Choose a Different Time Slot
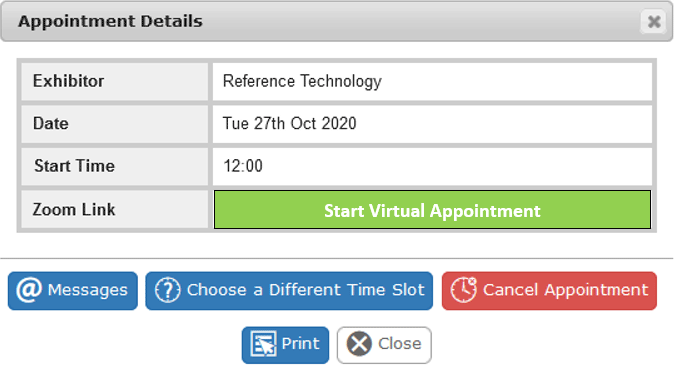Viewport: 674px width, 373px height. (x=306, y=290)
